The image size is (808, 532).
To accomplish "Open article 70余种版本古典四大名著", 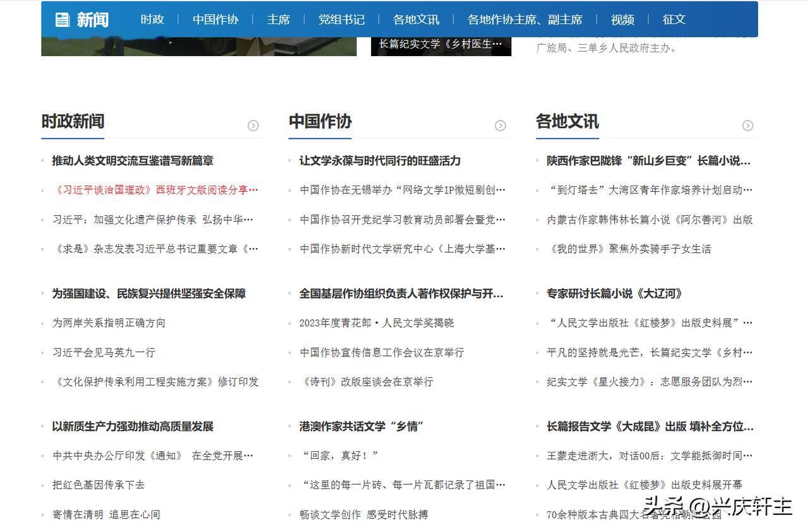I will coord(634,515).
